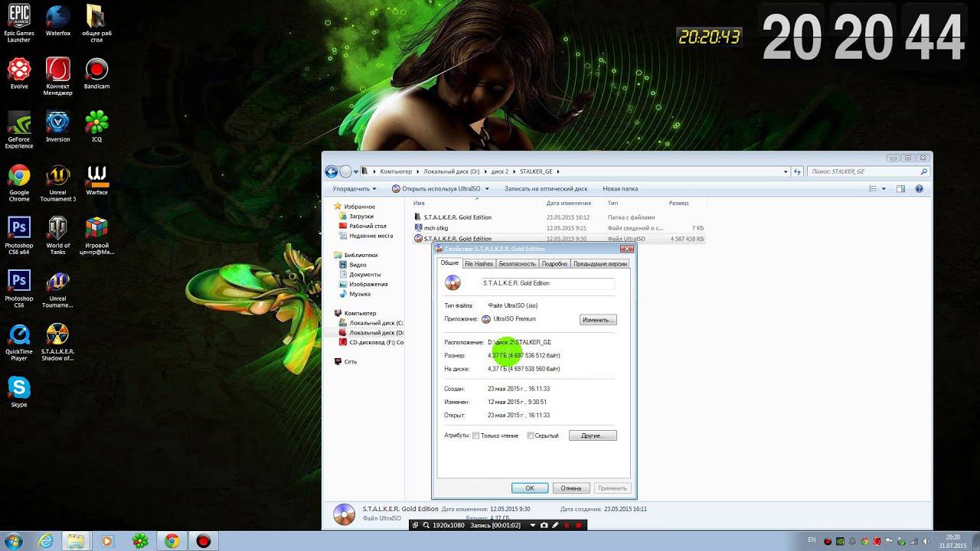
Task: Open the 'Упорядочить' dropdown menu
Action: 354,188
